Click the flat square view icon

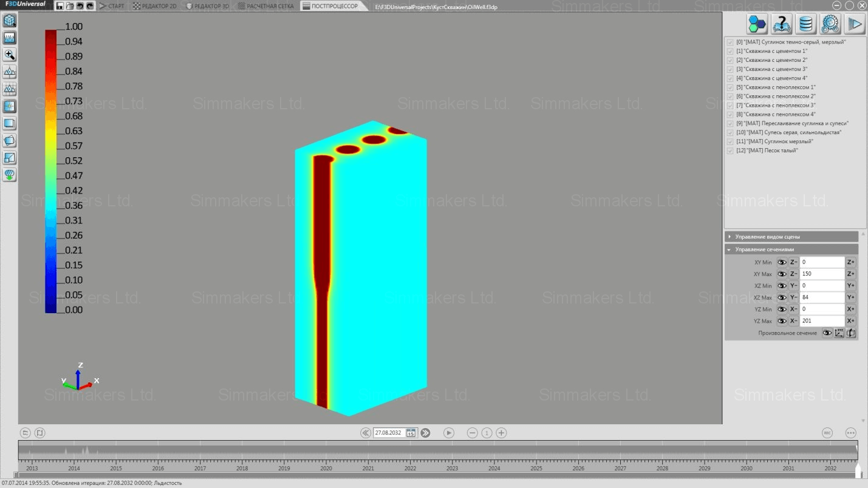[10, 123]
